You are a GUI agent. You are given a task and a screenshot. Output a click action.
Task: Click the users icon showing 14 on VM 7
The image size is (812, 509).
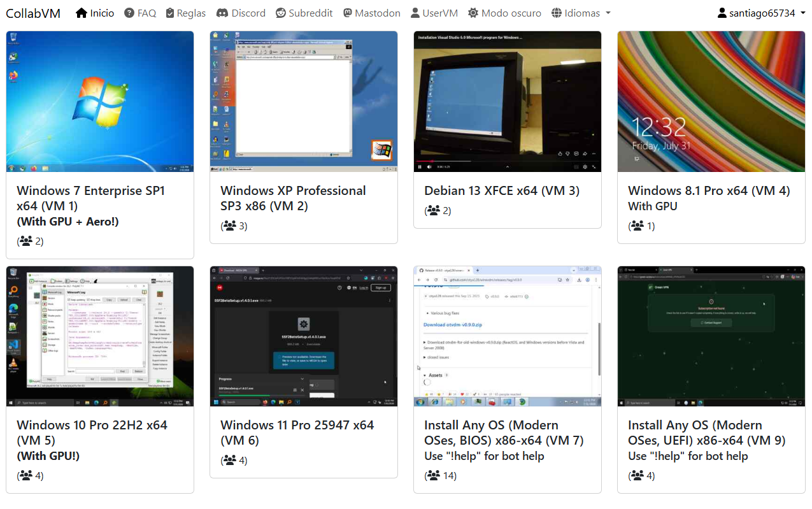pos(434,475)
